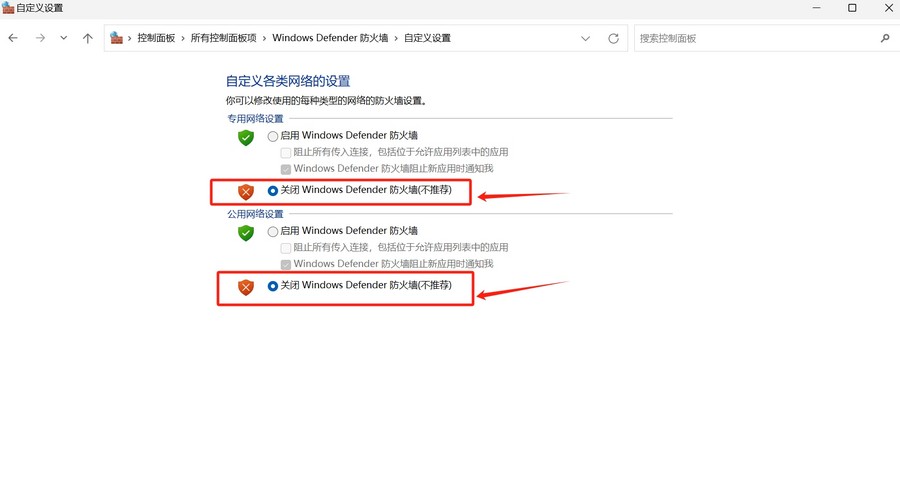Click the 专用网络设置 section label
The image size is (900, 489).
click(255, 119)
